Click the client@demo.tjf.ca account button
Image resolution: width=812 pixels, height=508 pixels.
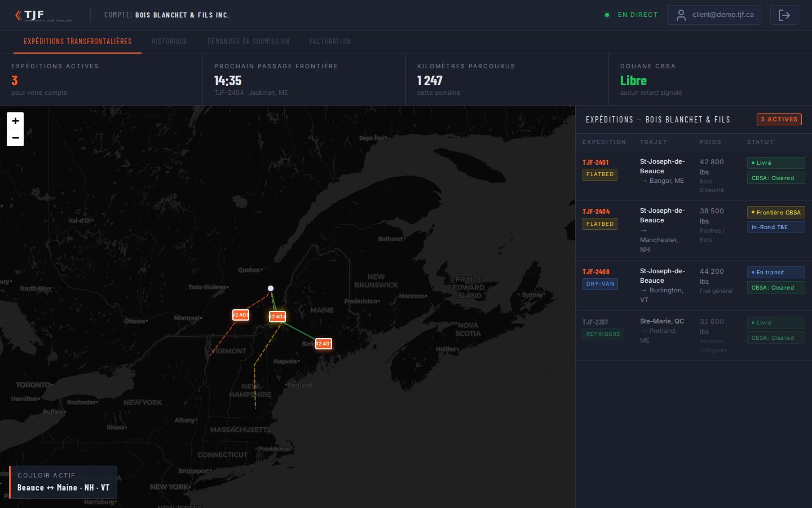[714, 15]
